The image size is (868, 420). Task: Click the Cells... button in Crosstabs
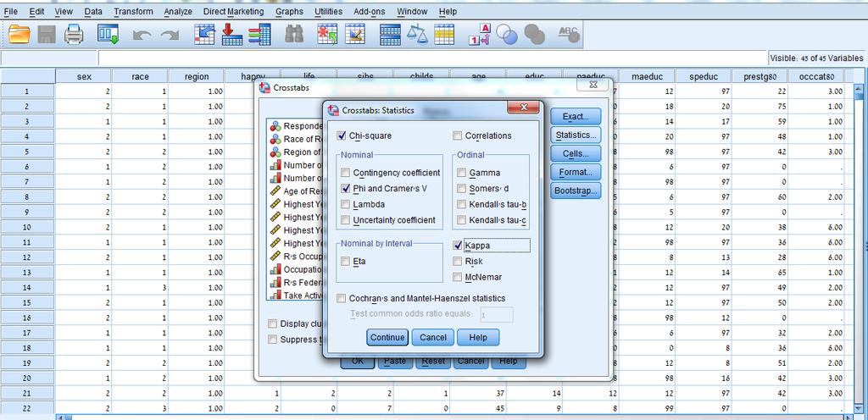point(576,153)
